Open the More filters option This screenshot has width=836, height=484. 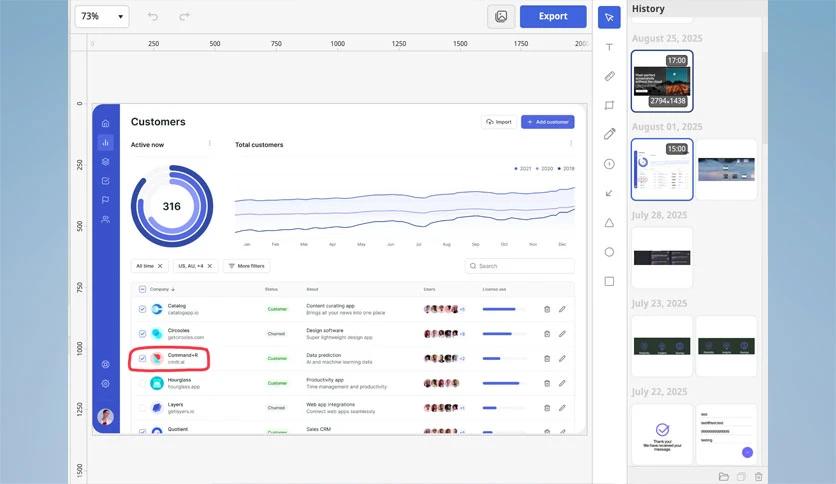[x=247, y=266]
